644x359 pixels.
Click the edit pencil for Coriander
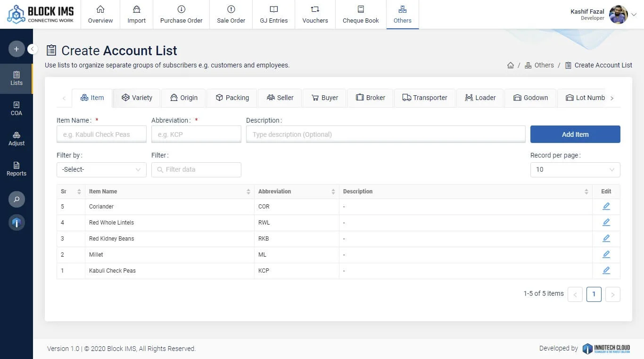pyautogui.click(x=606, y=206)
